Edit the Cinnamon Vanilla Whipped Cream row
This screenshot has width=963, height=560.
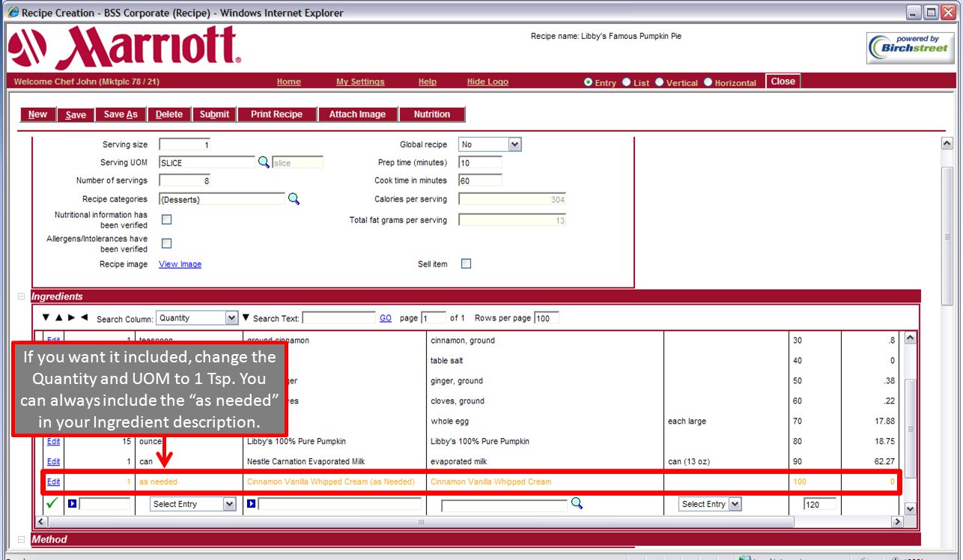pos(53,481)
